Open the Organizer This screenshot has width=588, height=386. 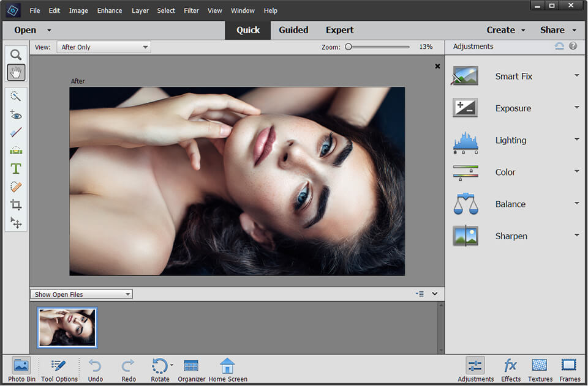(x=191, y=367)
